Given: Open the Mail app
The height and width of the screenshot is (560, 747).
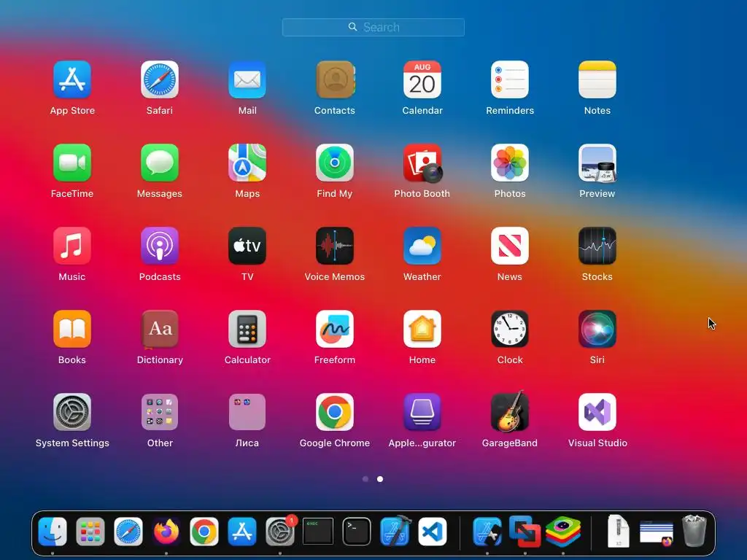Looking at the screenshot, I should point(247,79).
